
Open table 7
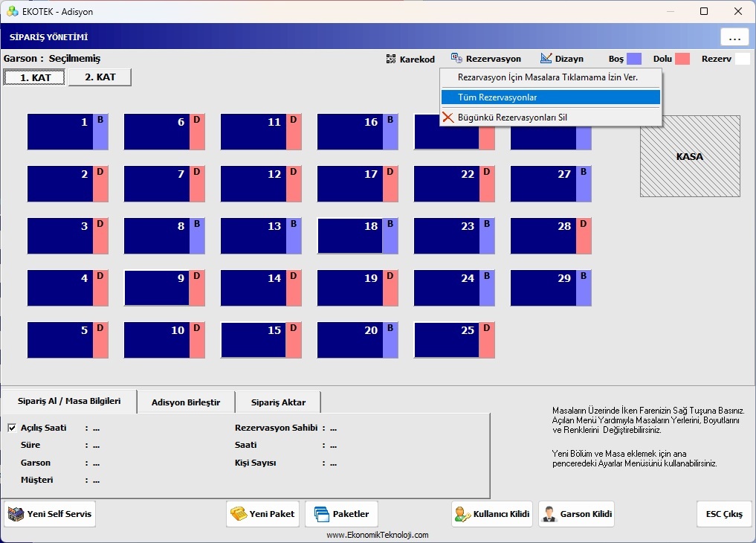(x=164, y=184)
